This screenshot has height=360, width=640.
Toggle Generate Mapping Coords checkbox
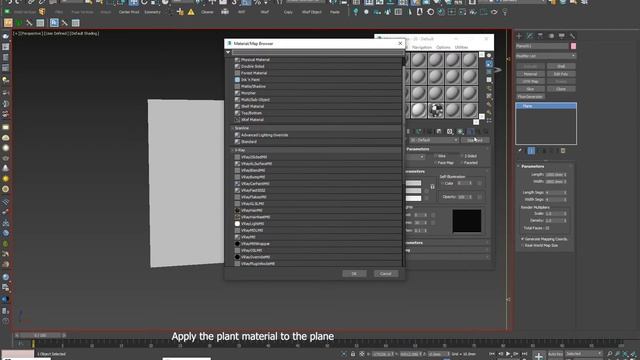click(522, 239)
